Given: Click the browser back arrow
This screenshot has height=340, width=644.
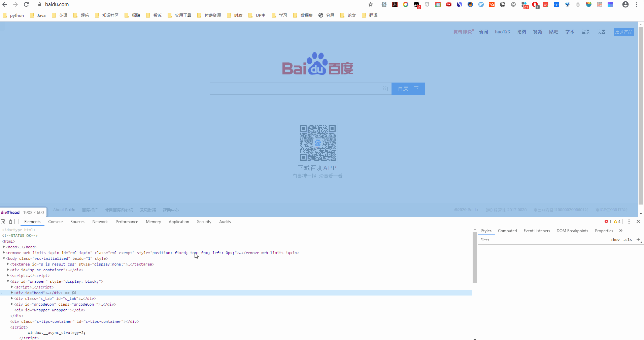Looking at the screenshot, I should pyautogui.click(x=5, y=4).
